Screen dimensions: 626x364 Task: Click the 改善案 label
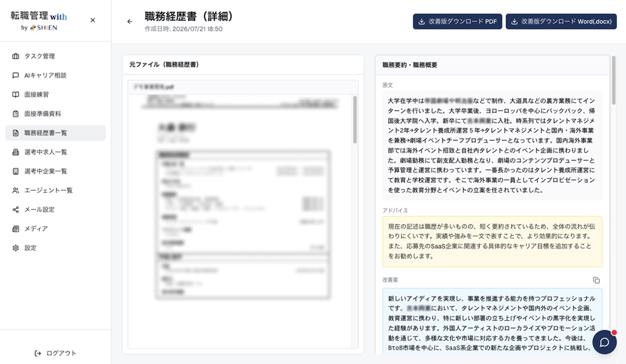390,280
